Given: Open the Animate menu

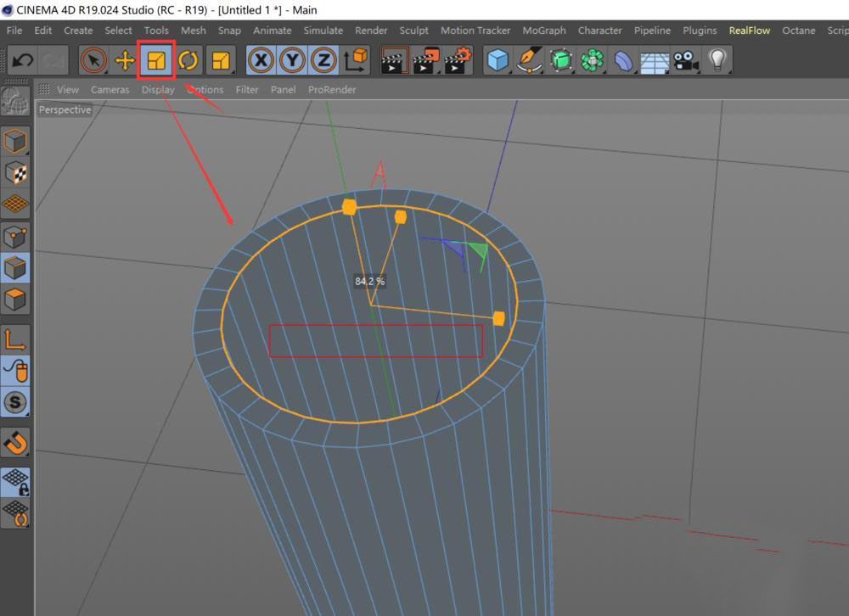Looking at the screenshot, I should coord(273,31).
